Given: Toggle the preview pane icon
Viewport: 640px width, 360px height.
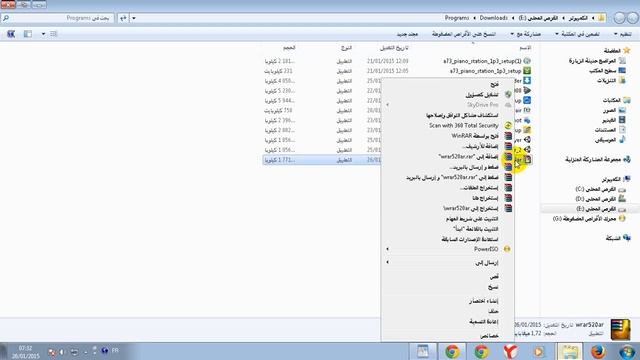Looking at the screenshot, I should point(28,34).
